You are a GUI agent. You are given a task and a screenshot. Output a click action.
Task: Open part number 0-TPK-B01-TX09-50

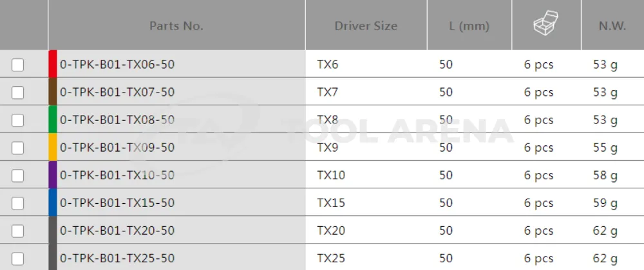(117, 148)
